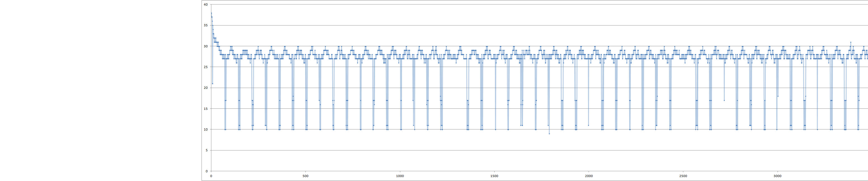Click the vertical axis label 35

click(x=206, y=25)
